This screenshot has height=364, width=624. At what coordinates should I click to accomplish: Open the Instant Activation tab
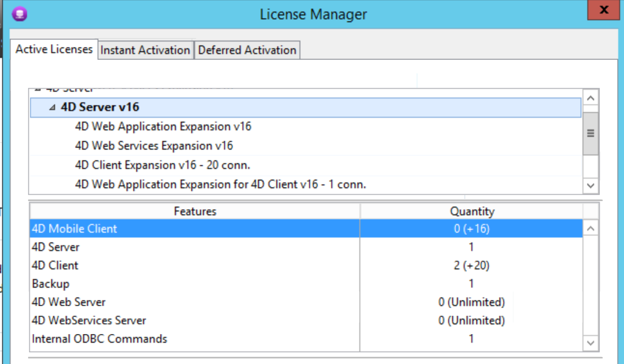pyautogui.click(x=145, y=50)
